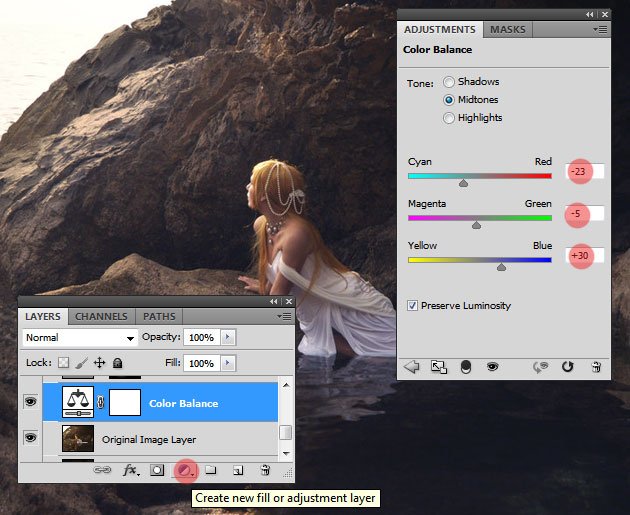Expand the Fill slider arrow
This screenshot has height=515, width=630.
click(228, 363)
